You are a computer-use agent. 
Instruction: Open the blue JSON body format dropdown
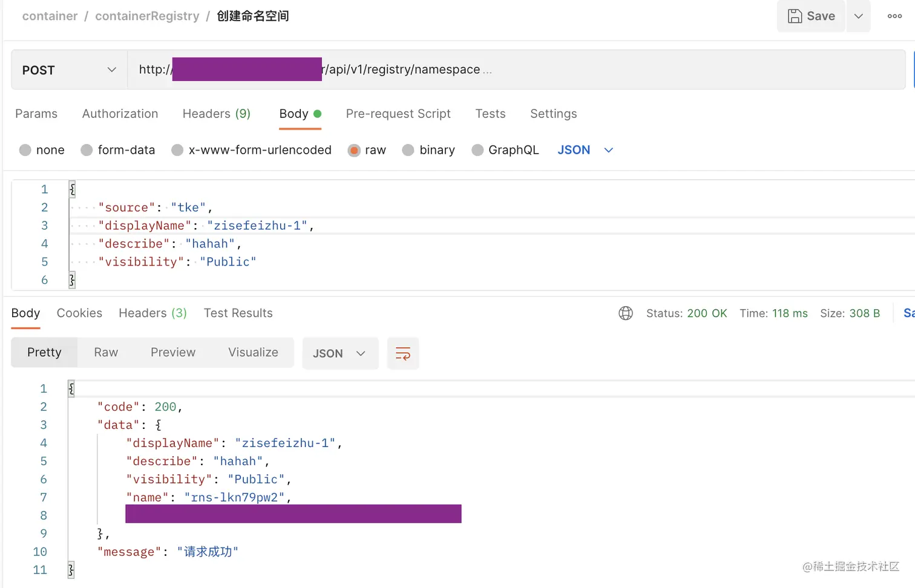[x=585, y=150]
